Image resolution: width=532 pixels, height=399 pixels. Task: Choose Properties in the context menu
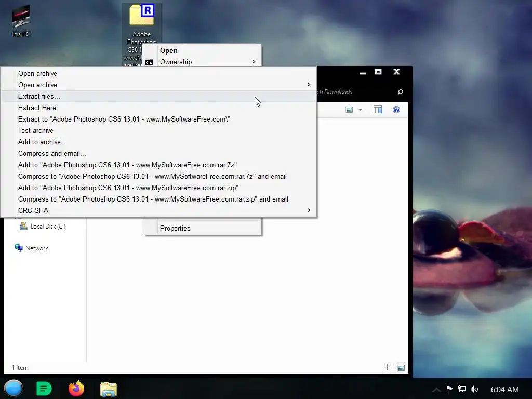(202, 228)
